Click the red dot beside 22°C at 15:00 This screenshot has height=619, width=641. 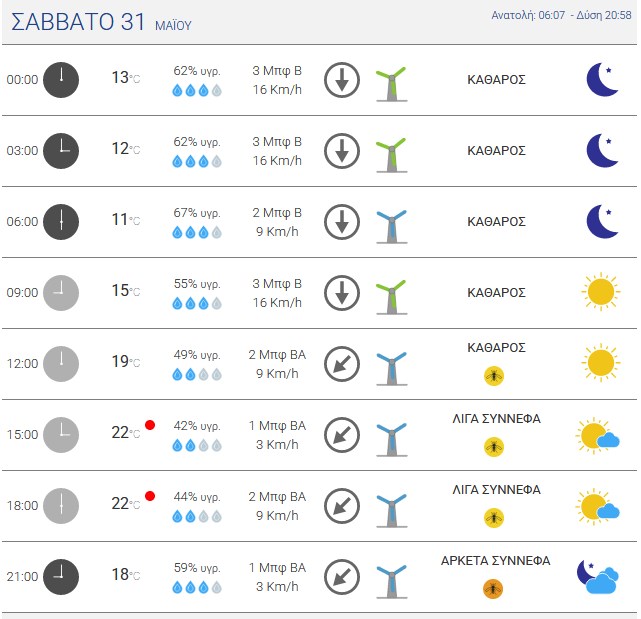coord(150,425)
